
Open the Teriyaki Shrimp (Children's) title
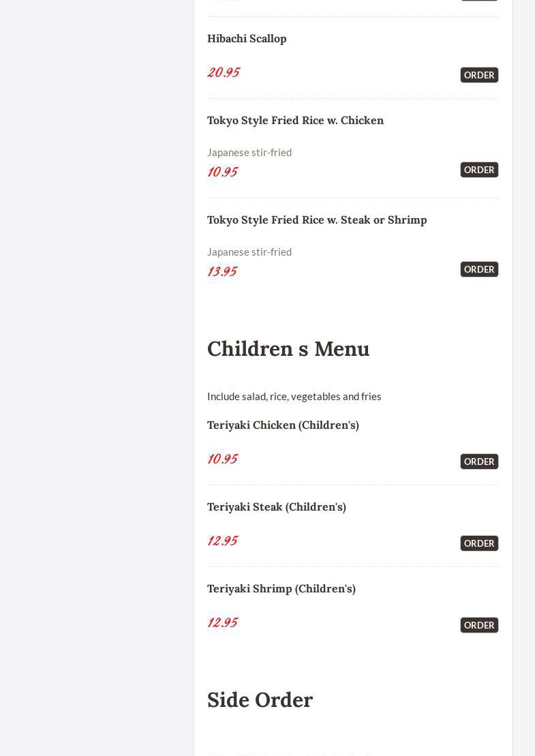(281, 589)
